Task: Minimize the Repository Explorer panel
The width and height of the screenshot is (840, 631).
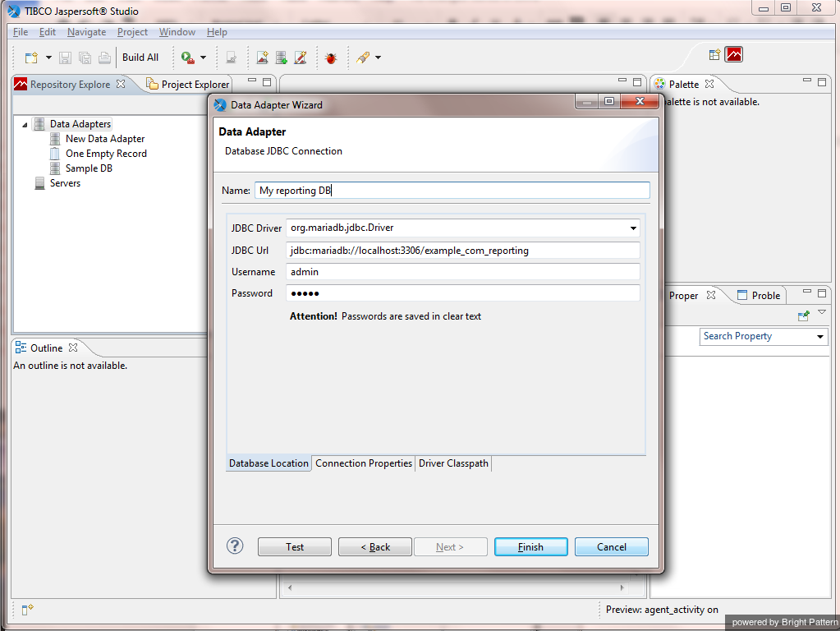Action: (x=252, y=81)
